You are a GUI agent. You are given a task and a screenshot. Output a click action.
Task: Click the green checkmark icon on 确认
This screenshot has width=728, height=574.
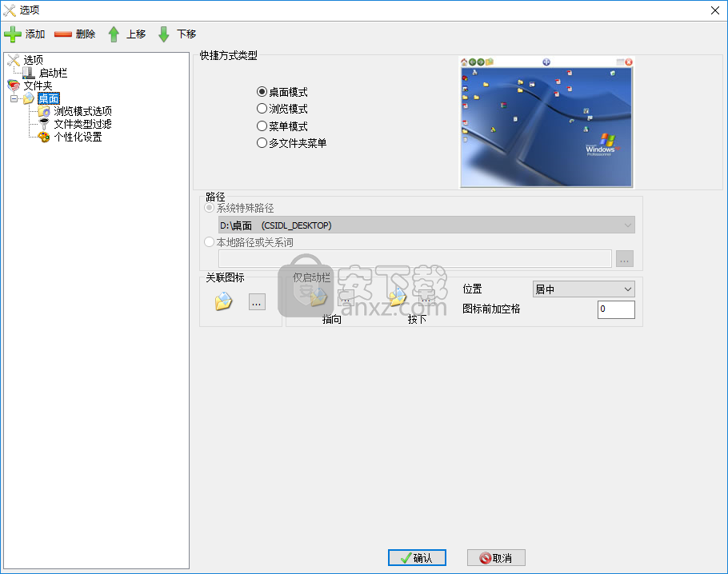point(406,558)
